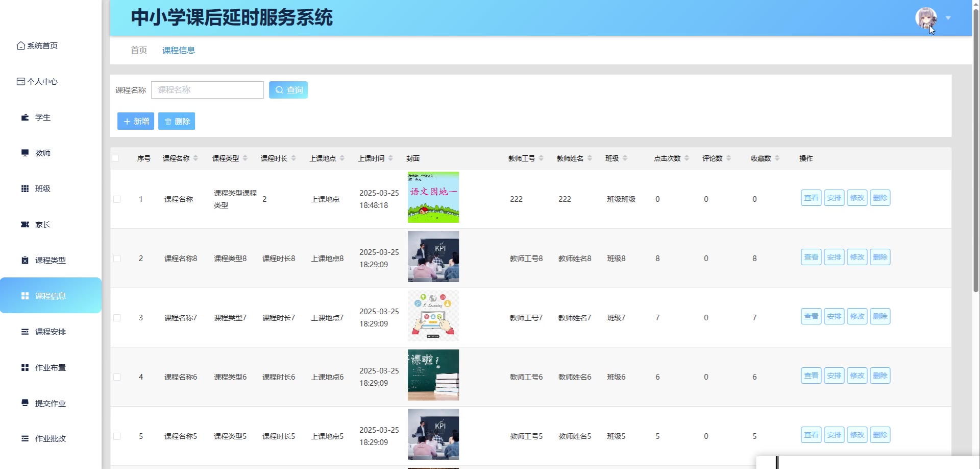
Task: Click the home icon beside 系统首页
Action: [20, 46]
